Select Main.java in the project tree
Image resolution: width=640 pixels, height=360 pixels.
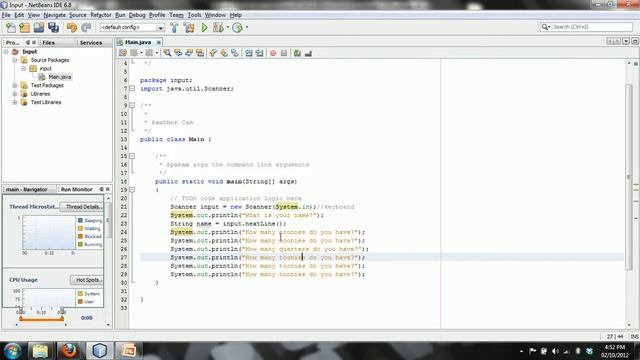tap(60, 77)
